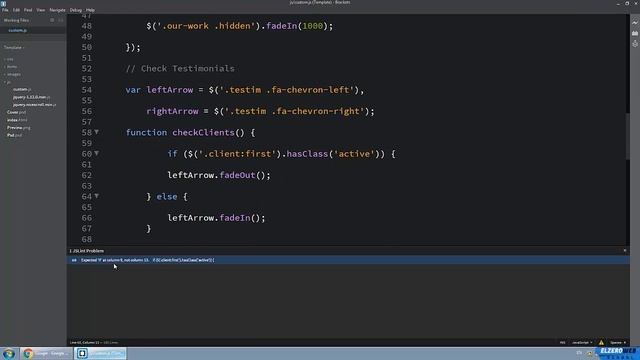
Task: Open the jquery.nicescroll.min.js file
Action: tap(34, 105)
